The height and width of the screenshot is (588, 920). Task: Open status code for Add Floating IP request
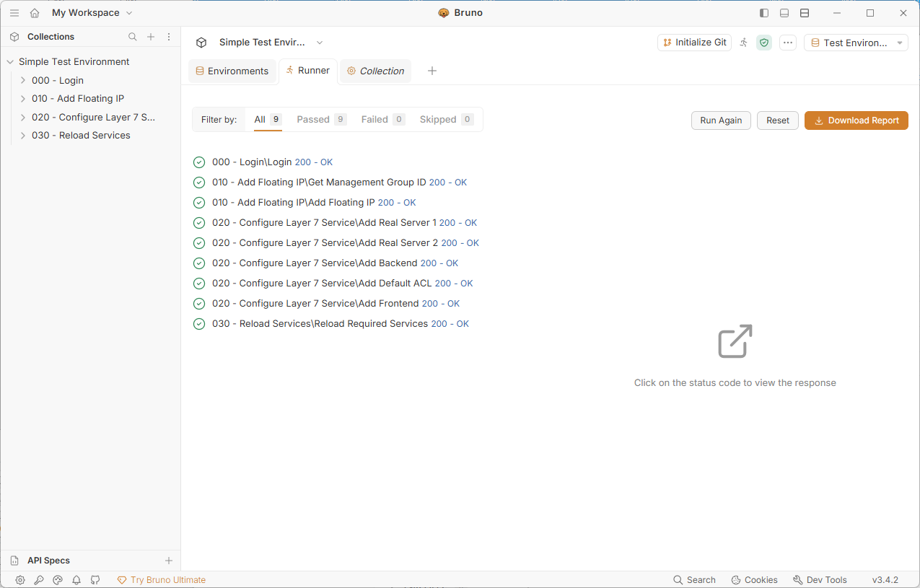pos(397,203)
